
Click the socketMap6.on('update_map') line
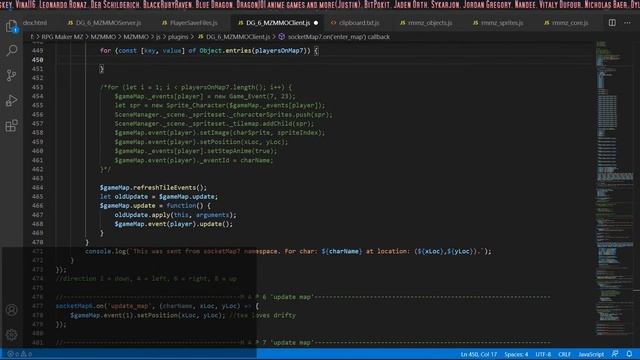coord(157,306)
